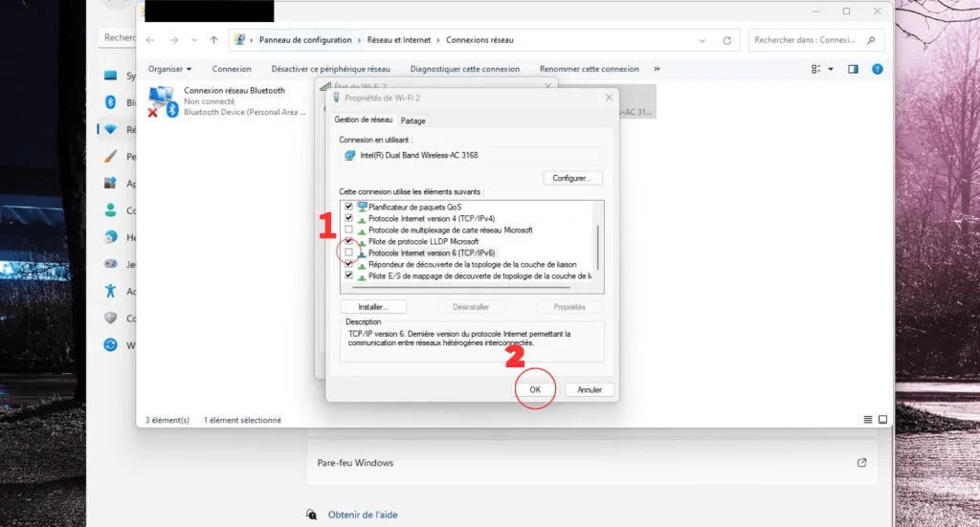The width and height of the screenshot is (980, 527).
Task: Click Renommer cette connexion
Action: pos(590,69)
